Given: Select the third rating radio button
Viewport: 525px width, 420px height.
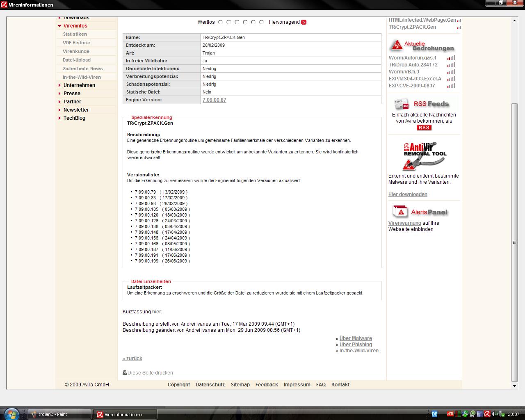Looking at the screenshot, I should tap(237, 22).
